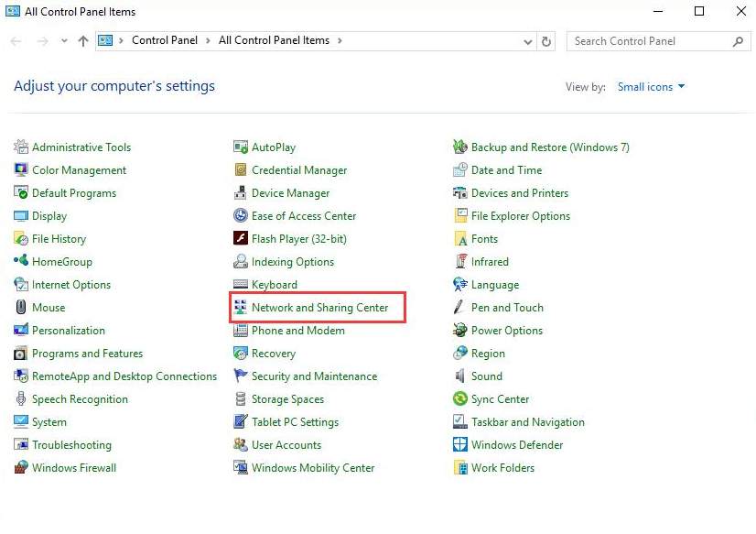Click the Display monitor icon
The image size is (756, 534).
point(21,215)
